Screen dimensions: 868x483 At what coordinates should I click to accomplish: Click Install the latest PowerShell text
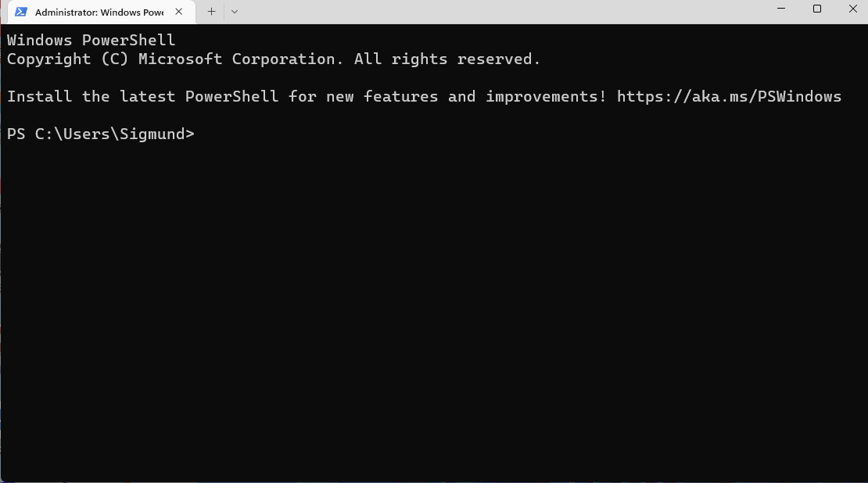[142, 97]
